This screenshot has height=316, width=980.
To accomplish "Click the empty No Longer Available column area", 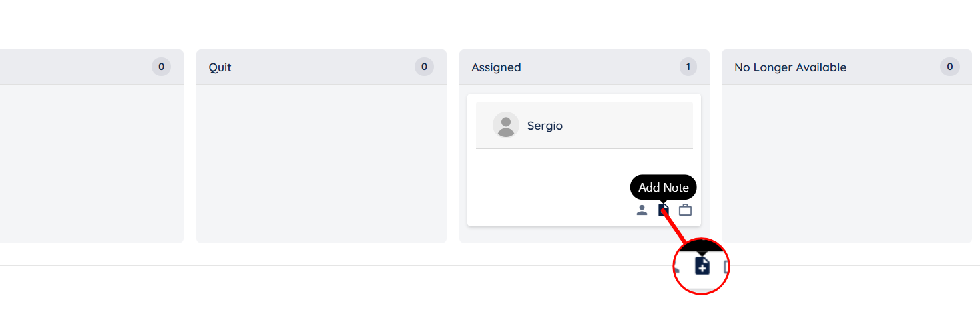I will coord(846,164).
